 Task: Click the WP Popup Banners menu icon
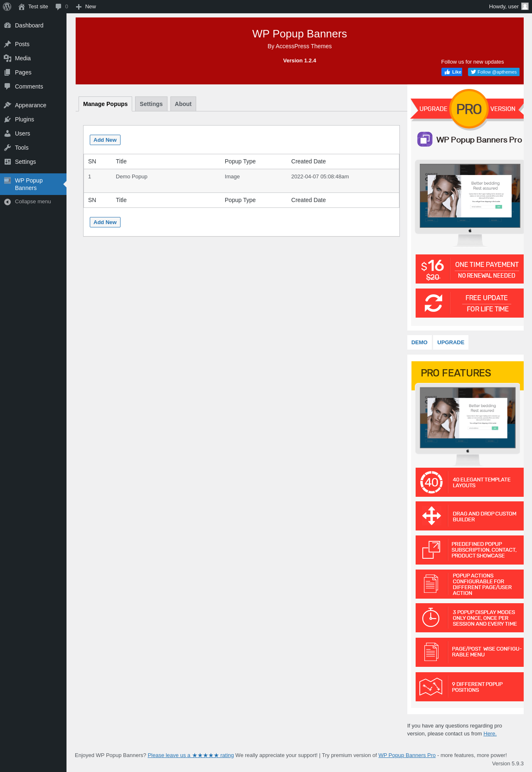(x=7, y=180)
